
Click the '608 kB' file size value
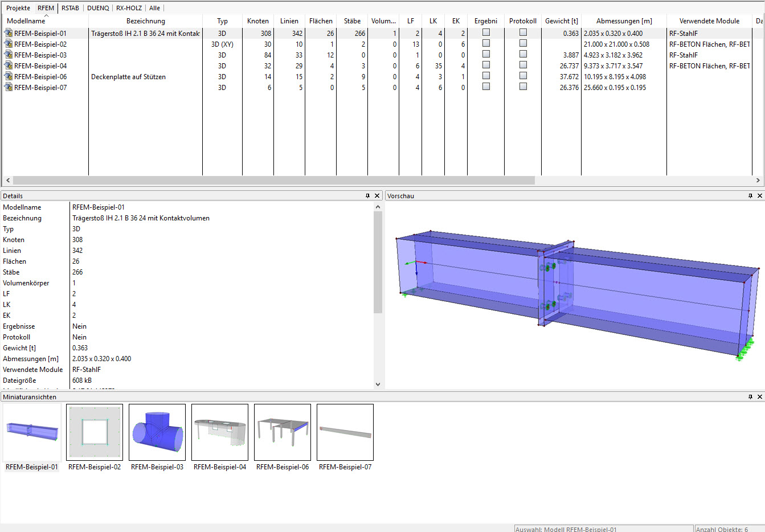pos(82,380)
